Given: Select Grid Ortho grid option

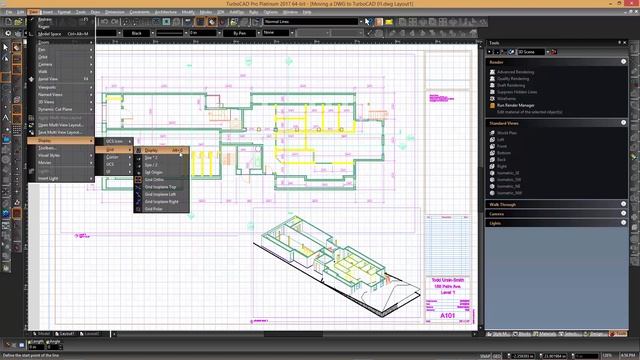Looking at the screenshot, I should [162, 180].
